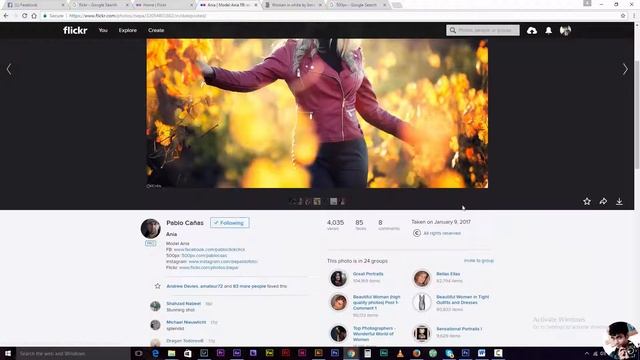Open the Facebook link in the description

(209, 249)
